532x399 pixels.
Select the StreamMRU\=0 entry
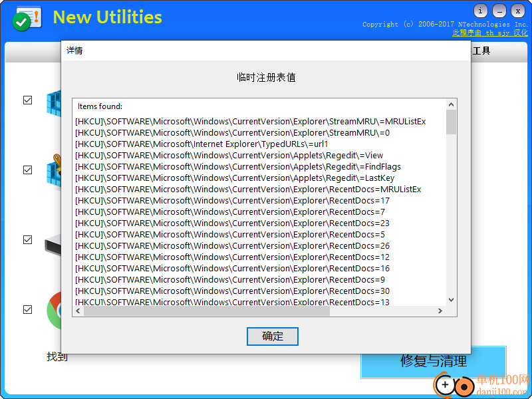pyautogui.click(x=232, y=132)
